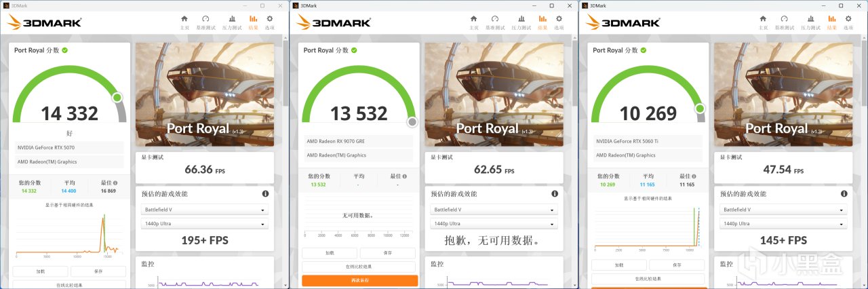Click 195+ FPS estimated performance value

205,240
